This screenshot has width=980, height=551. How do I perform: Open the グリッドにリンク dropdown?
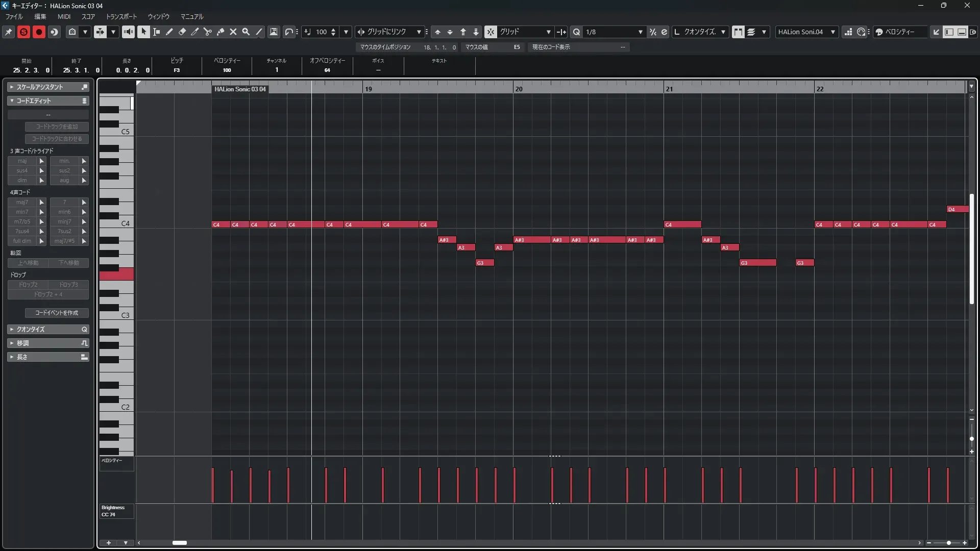[390, 32]
